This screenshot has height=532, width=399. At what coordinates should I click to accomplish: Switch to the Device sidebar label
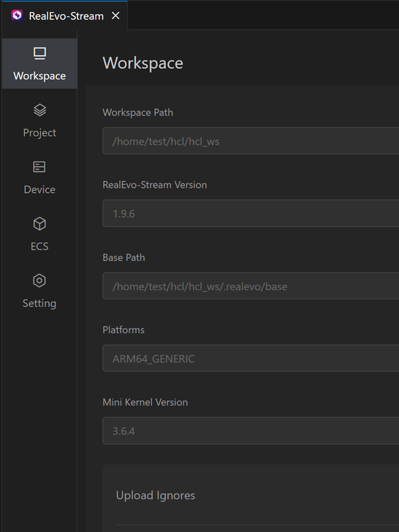[39, 189]
